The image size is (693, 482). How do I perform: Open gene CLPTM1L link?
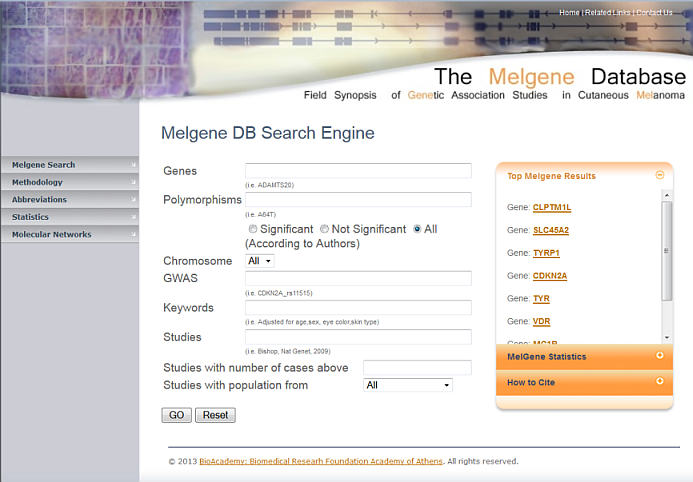pos(552,207)
